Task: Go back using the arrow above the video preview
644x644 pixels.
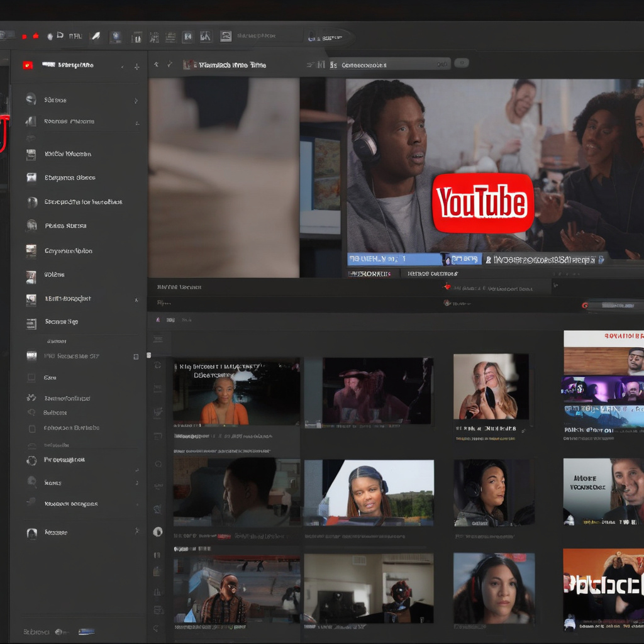Action: pos(156,64)
